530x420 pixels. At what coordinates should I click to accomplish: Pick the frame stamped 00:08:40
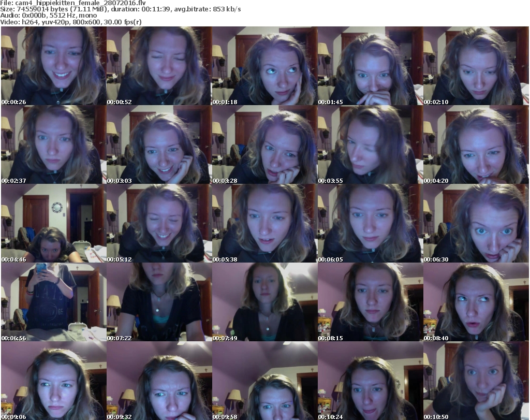[476, 302]
